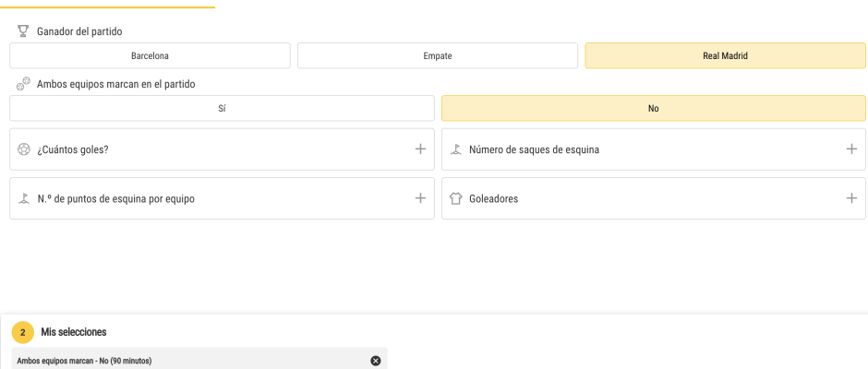Click the soccer balls icon for Ambos equipos marcan
The image size is (868, 369).
click(23, 84)
